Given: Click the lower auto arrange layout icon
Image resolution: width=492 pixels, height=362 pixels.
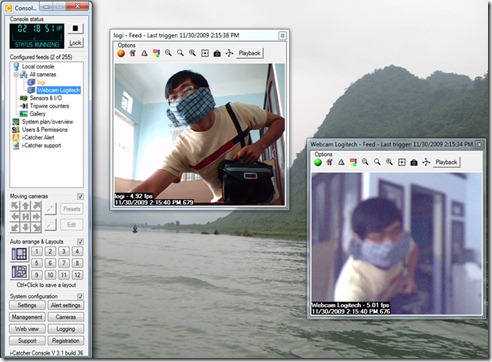Looking at the screenshot, I should (x=19, y=272).
